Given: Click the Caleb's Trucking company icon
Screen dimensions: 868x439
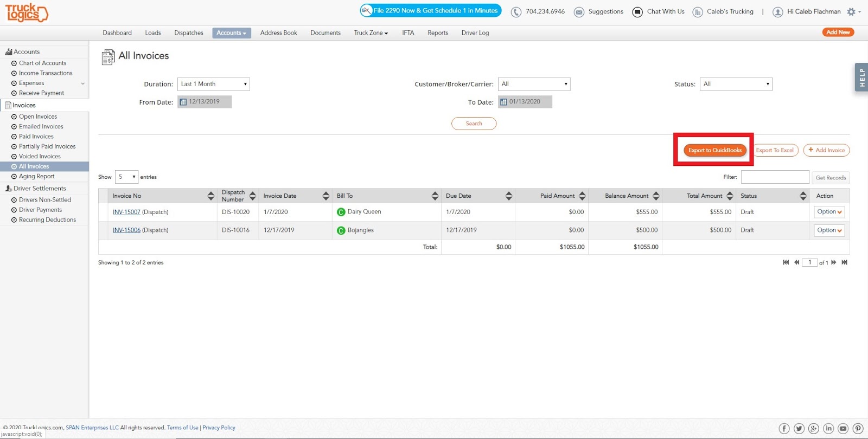Looking at the screenshot, I should point(698,12).
